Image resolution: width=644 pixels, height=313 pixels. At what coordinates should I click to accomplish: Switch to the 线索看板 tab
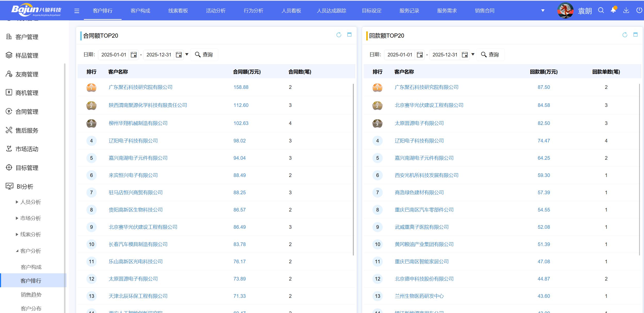pyautogui.click(x=178, y=11)
